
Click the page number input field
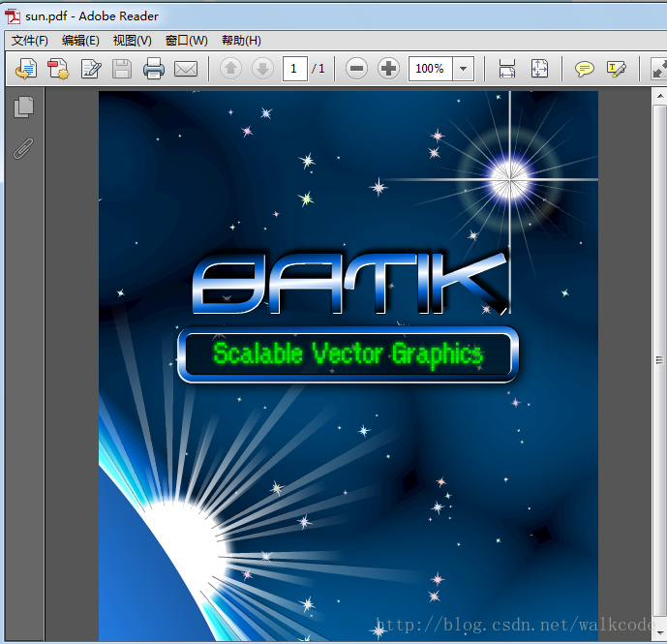294,69
